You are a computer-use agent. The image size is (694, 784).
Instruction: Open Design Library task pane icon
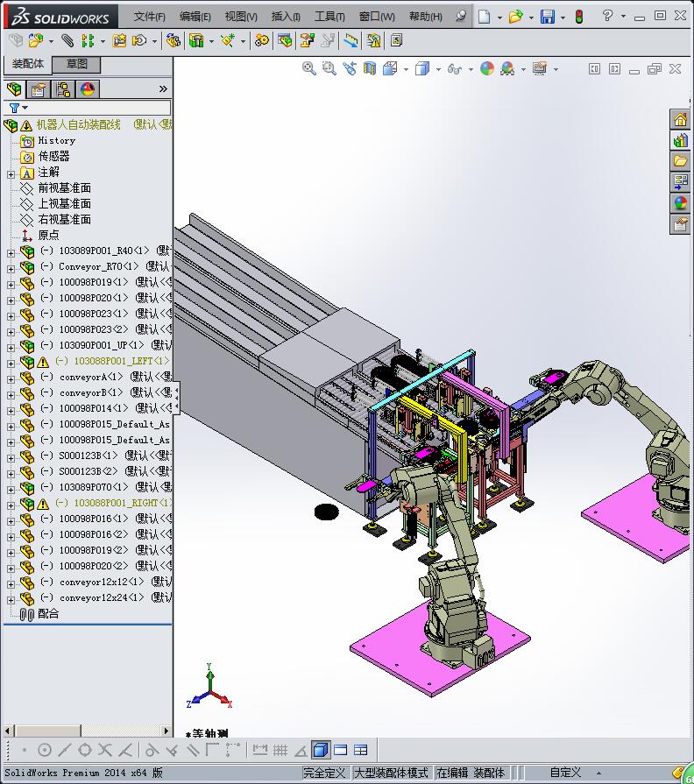pyautogui.click(x=680, y=140)
